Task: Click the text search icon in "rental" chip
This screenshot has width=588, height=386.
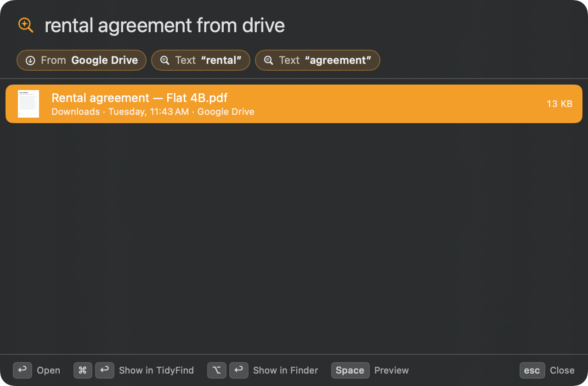Action: [x=164, y=60]
